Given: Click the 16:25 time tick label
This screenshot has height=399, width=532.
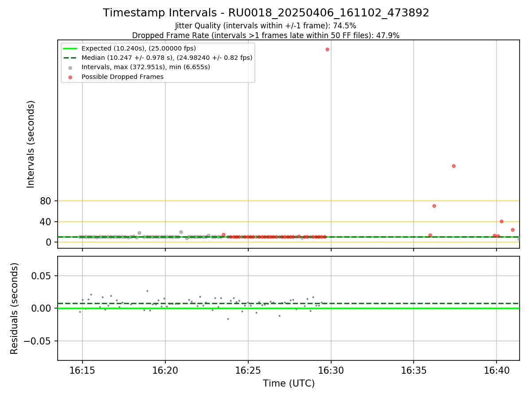Looking at the screenshot, I should pyautogui.click(x=248, y=370).
